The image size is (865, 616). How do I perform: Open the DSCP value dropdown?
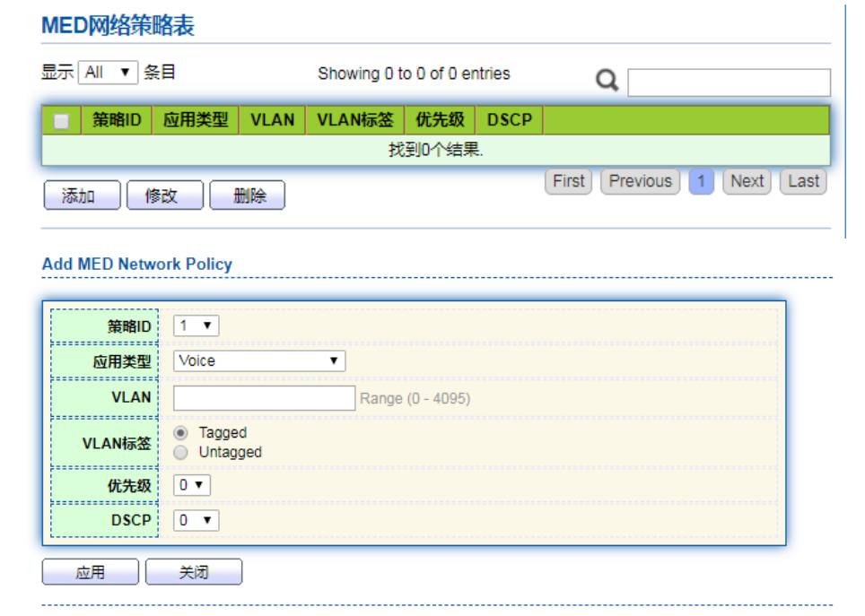(196, 520)
